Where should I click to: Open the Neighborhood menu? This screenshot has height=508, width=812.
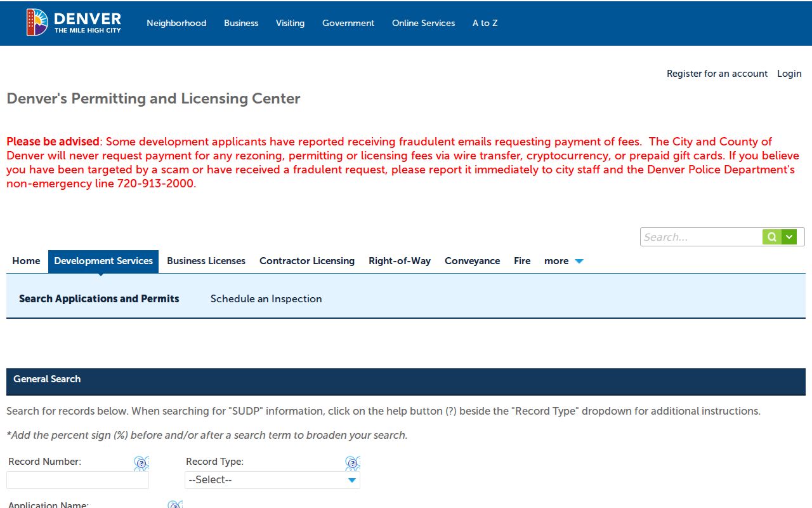[176, 23]
